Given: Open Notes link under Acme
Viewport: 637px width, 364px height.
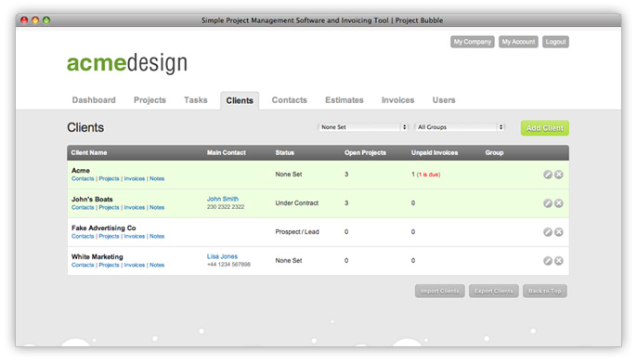Looking at the screenshot, I should pos(157,178).
